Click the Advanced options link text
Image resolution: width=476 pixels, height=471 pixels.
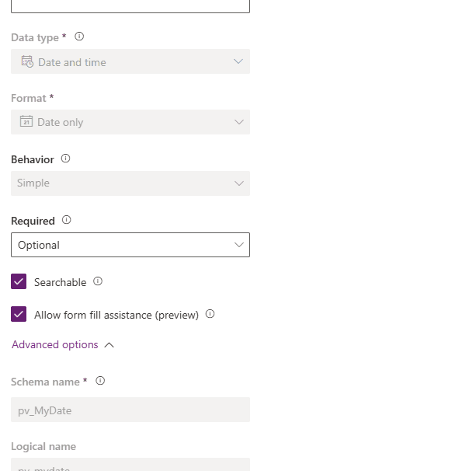pyautogui.click(x=55, y=345)
